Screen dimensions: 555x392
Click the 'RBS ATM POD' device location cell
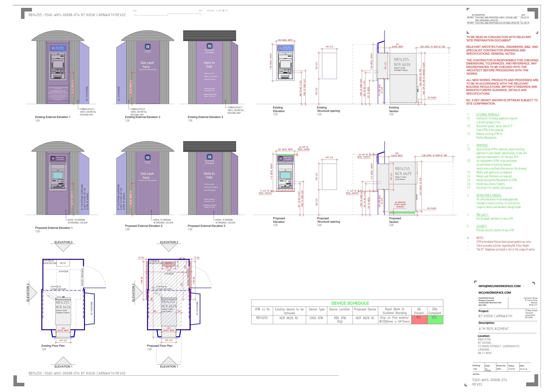click(340, 320)
